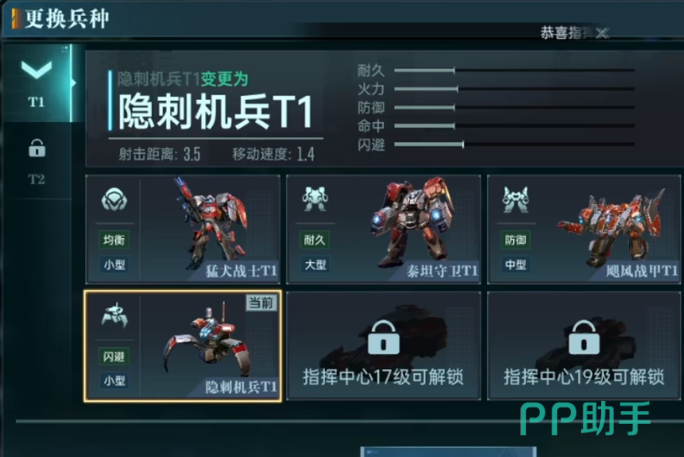
Task: Click the 闪避 stat bar
Action: coord(514,144)
